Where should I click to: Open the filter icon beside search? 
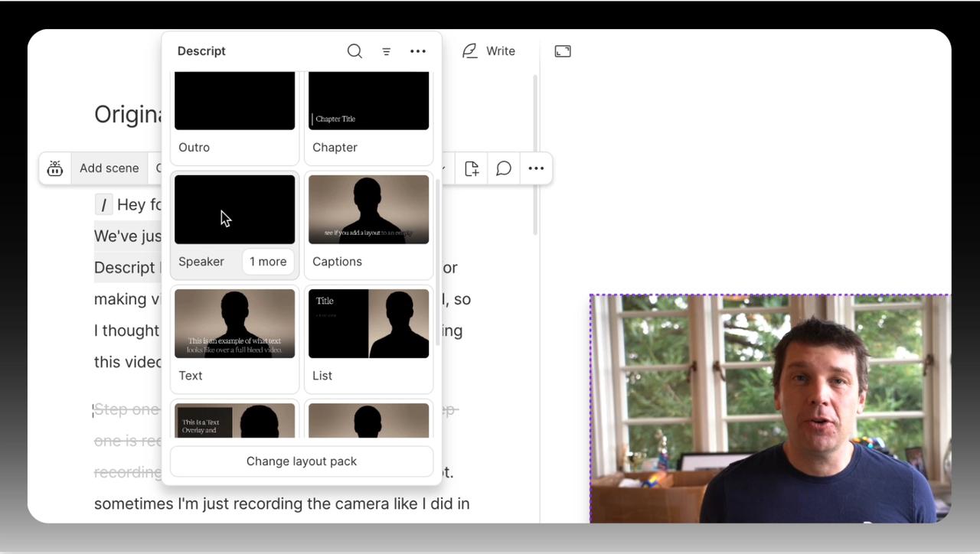point(386,51)
